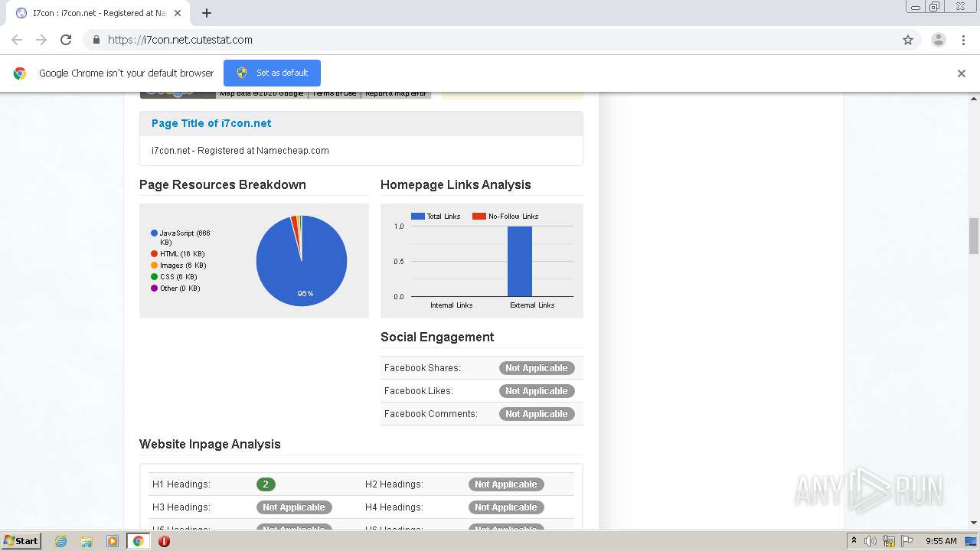Screen dimensions: 980x551
Task: Click the site lock icon in address bar
Action: [96, 40]
